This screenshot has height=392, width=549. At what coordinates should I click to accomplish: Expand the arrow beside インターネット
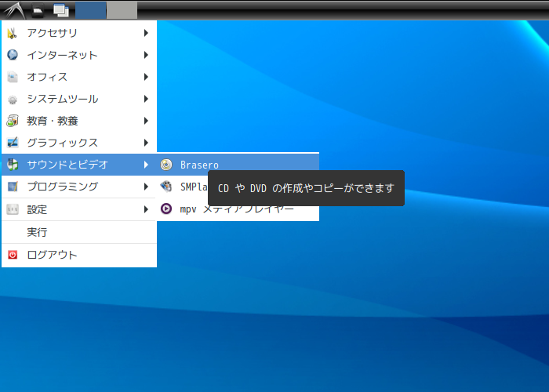146,55
